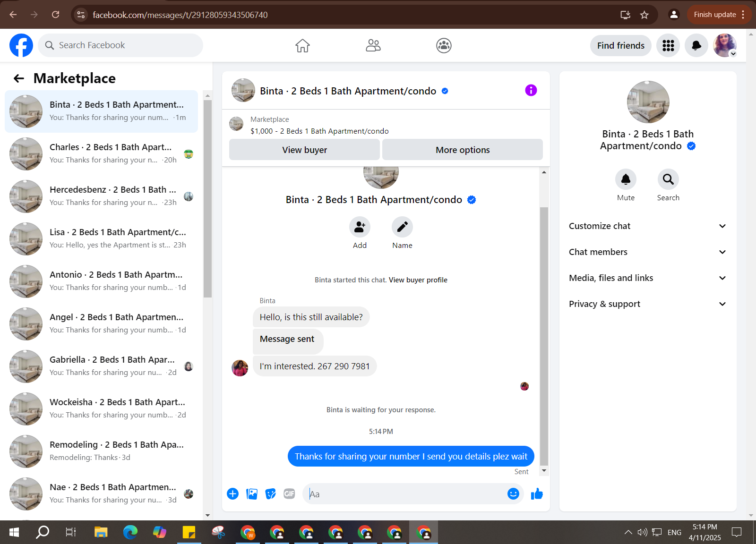Screen dimensions: 756x544
Task: Open Remodeling apartment conversation
Action: tap(101, 451)
